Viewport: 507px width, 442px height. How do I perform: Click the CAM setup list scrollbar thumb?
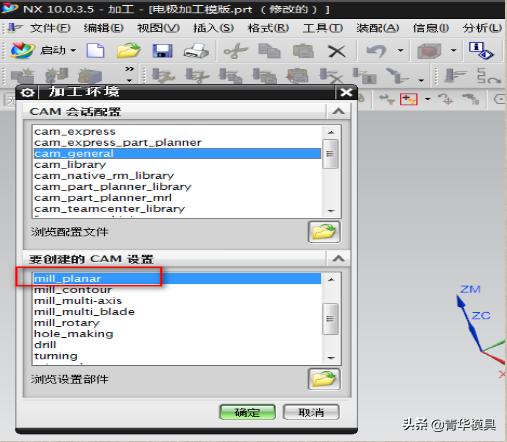(x=330, y=319)
